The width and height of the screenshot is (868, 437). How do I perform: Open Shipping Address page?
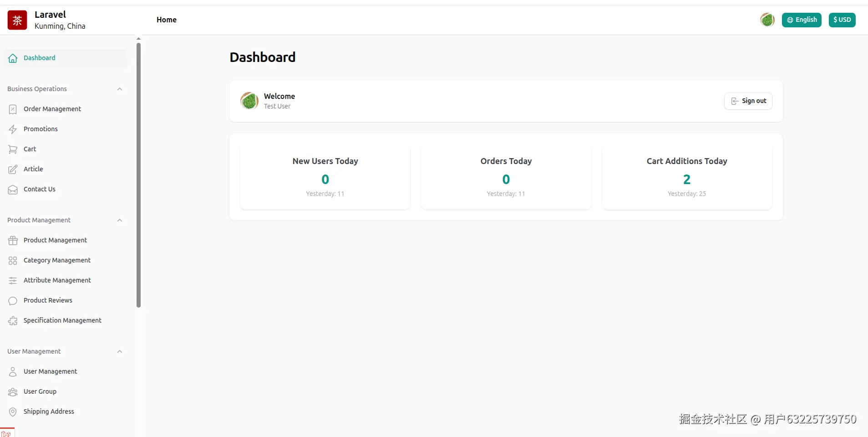tap(66, 411)
